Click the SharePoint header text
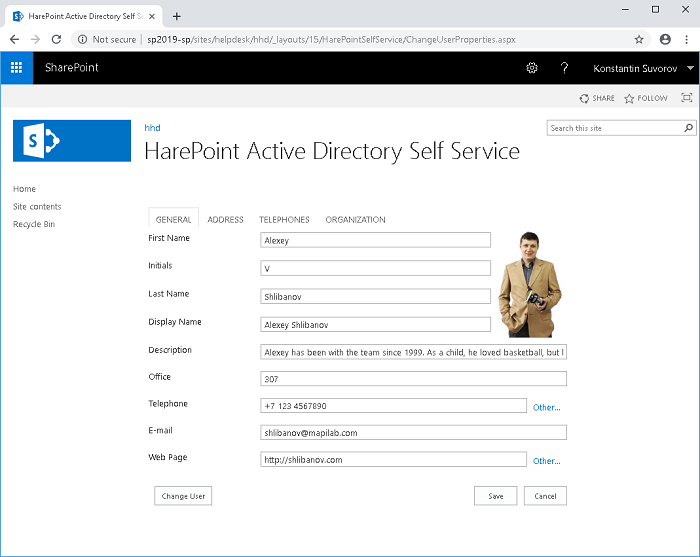The width and height of the screenshot is (700, 557). (71, 67)
